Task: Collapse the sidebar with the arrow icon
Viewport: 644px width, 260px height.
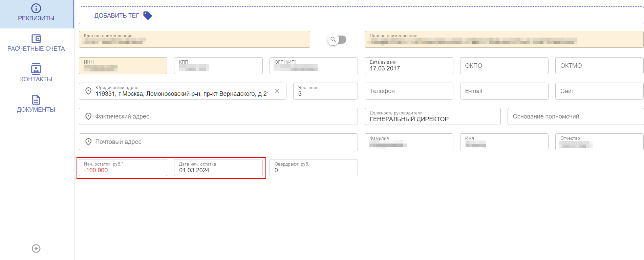Action: (x=36, y=248)
